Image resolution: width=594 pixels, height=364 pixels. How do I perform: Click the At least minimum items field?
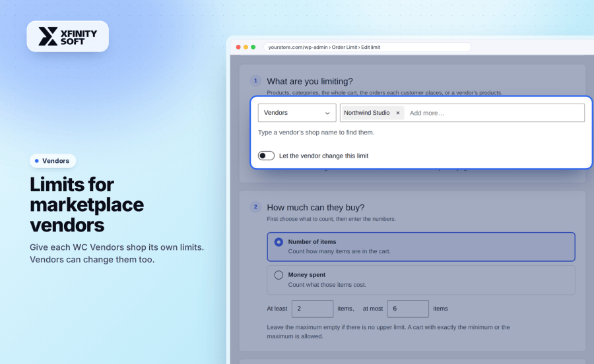click(x=313, y=309)
